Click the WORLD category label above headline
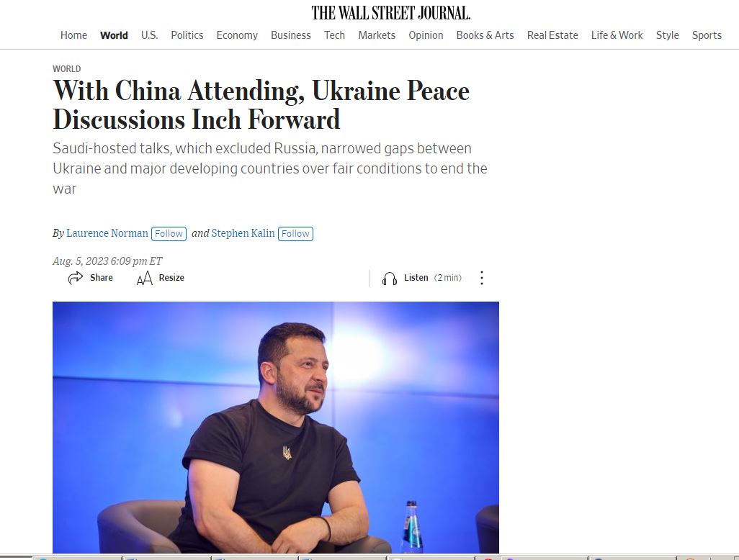 66,69
